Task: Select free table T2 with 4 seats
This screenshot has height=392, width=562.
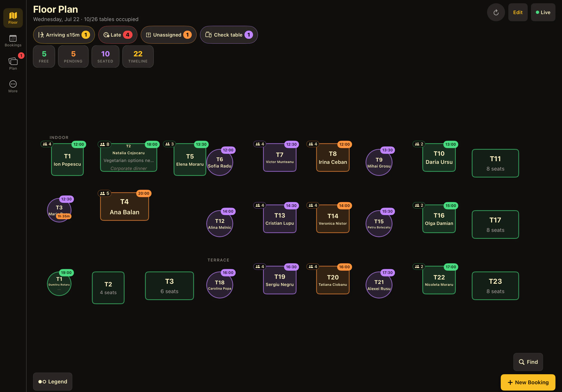Action: pyautogui.click(x=108, y=288)
